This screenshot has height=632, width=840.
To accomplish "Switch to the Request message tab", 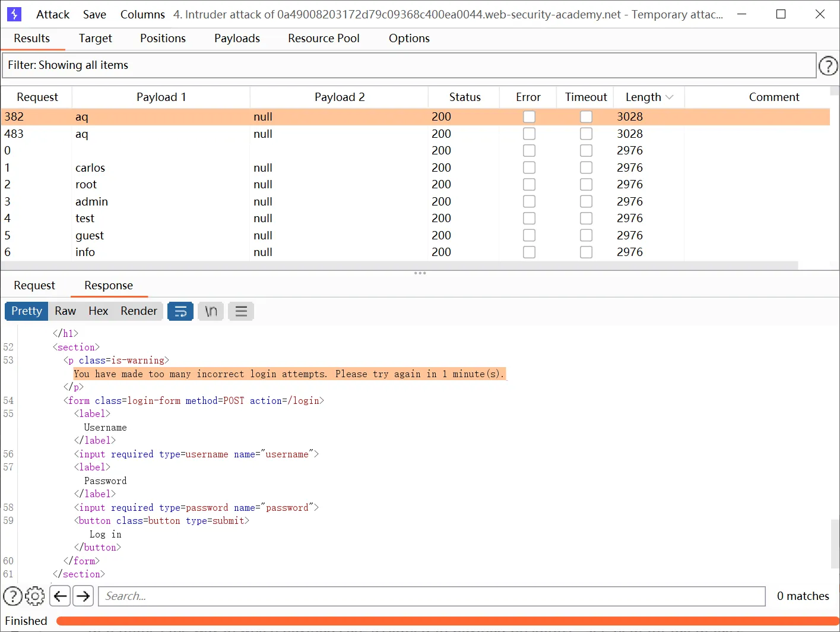I will [34, 285].
